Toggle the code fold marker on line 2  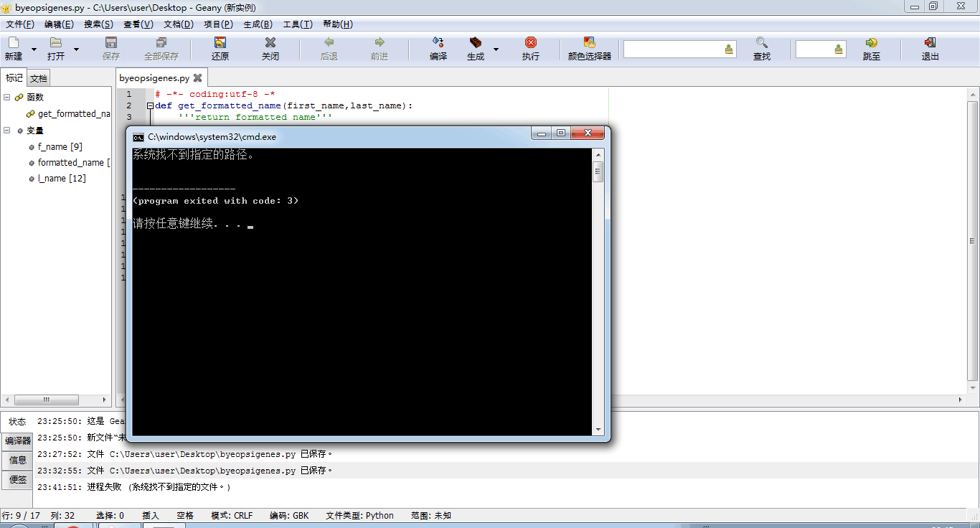click(150, 105)
